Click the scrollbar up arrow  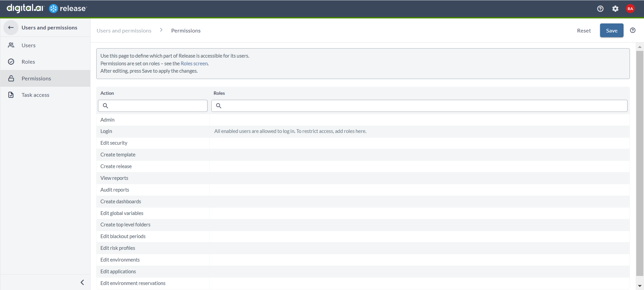tap(640, 47)
